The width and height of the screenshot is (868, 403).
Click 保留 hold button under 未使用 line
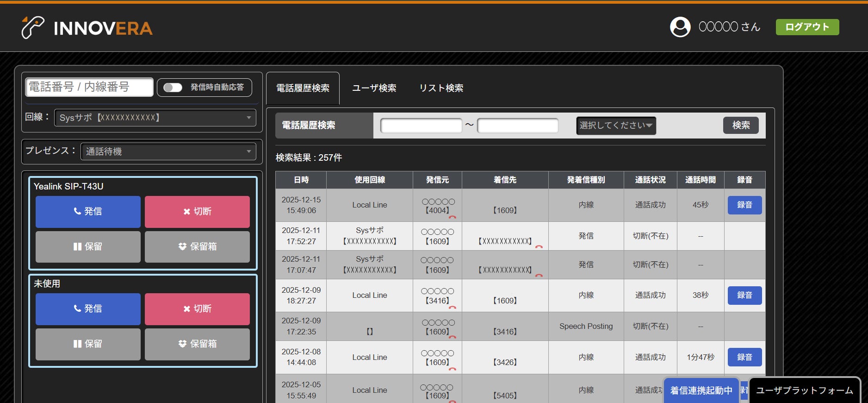coord(88,344)
